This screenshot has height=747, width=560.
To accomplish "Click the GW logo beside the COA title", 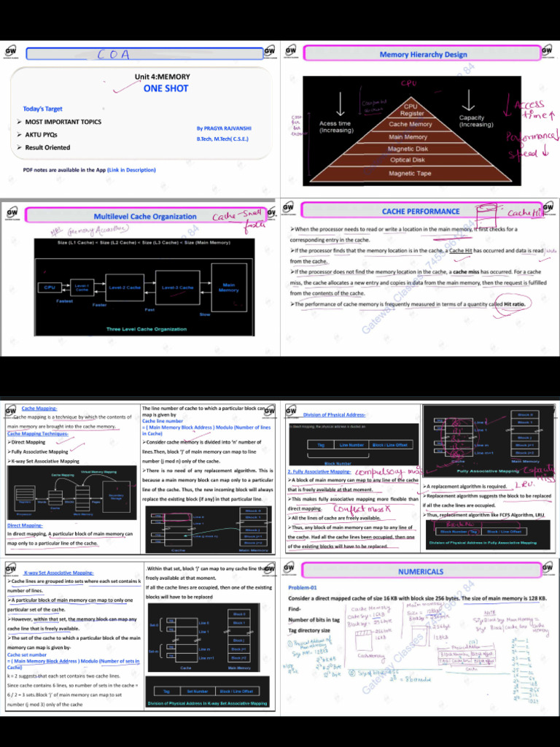I will 10,53.
